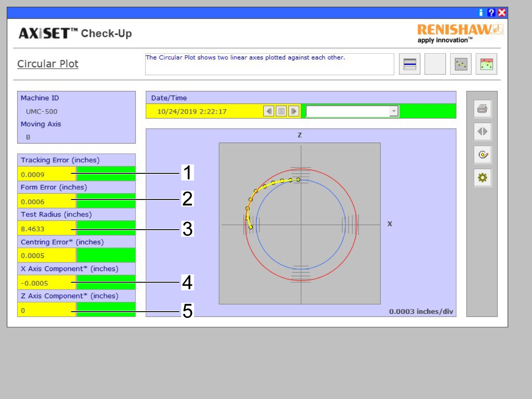Viewport: 532px width, 399px height.
Task: Click the circular plot description text box
Action: (270, 64)
